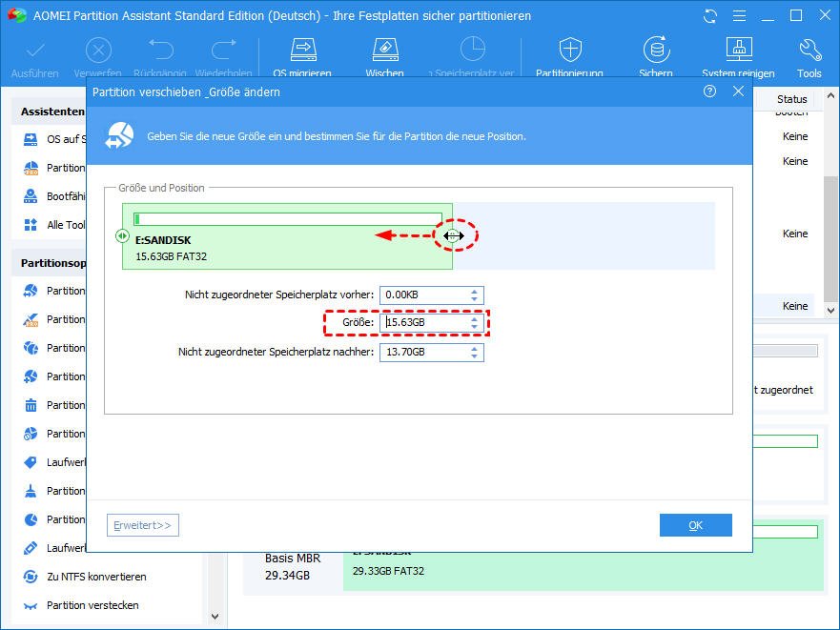The width and height of the screenshot is (840, 630).
Task: Click the Rückgängig undo arrow icon
Action: click(x=161, y=50)
